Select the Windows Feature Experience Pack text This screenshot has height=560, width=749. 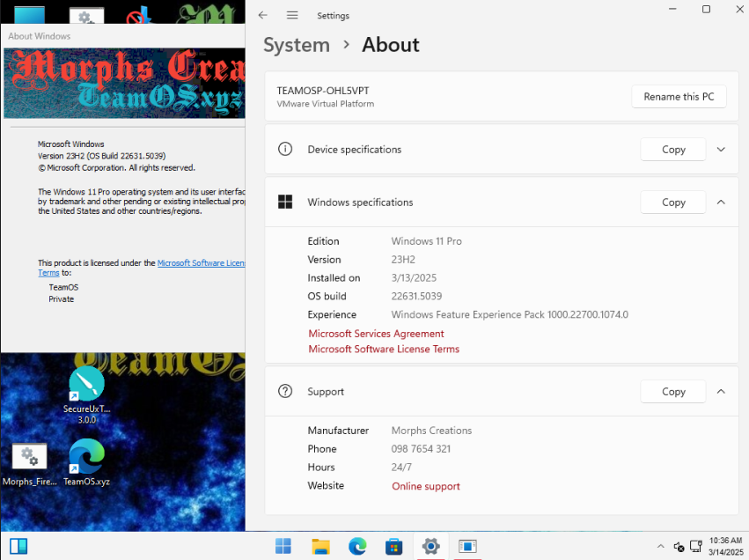510,314
